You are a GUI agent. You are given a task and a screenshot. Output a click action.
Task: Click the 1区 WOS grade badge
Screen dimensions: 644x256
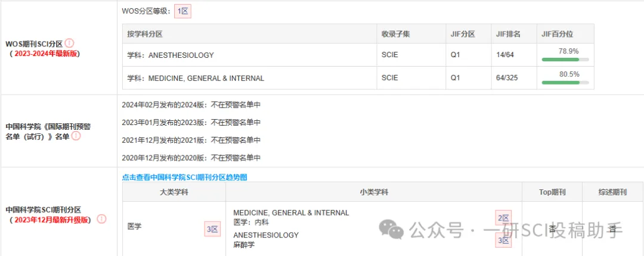click(183, 11)
